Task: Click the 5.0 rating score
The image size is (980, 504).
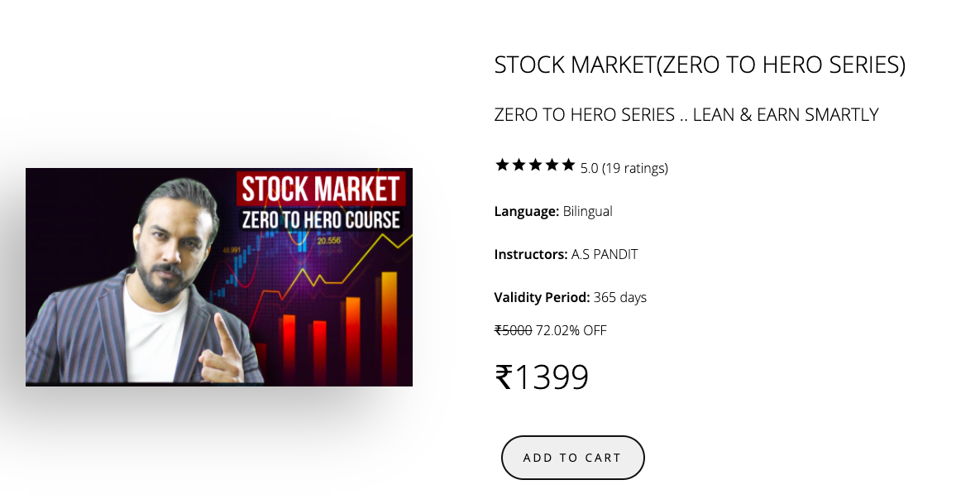Action: [591, 168]
